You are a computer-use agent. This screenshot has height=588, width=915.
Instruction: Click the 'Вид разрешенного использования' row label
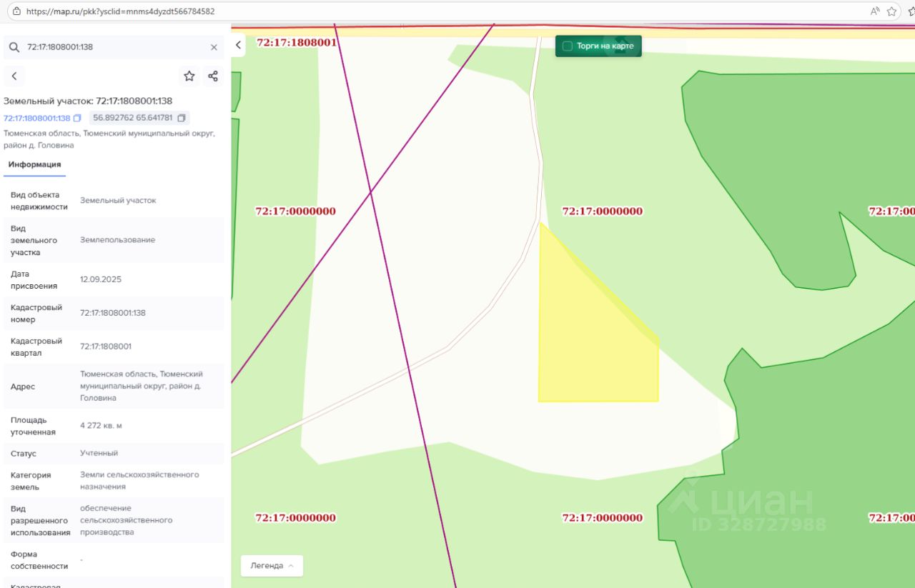pyautogui.click(x=41, y=520)
